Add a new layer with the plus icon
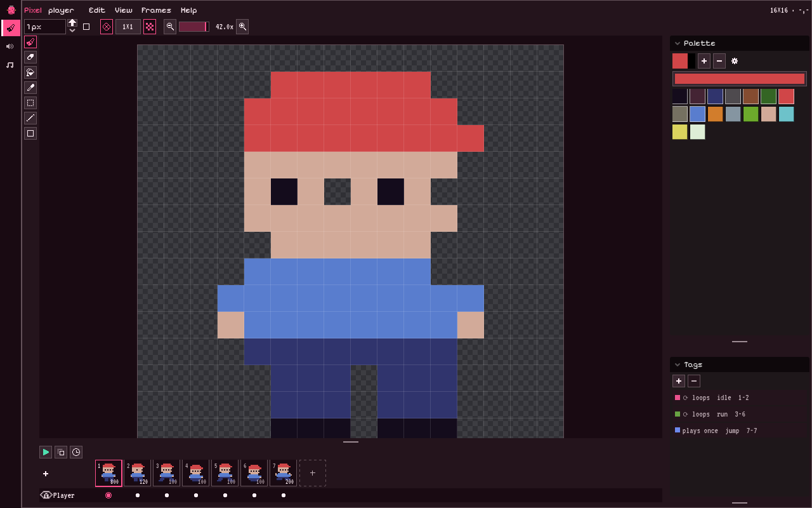812x508 pixels. click(x=46, y=474)
